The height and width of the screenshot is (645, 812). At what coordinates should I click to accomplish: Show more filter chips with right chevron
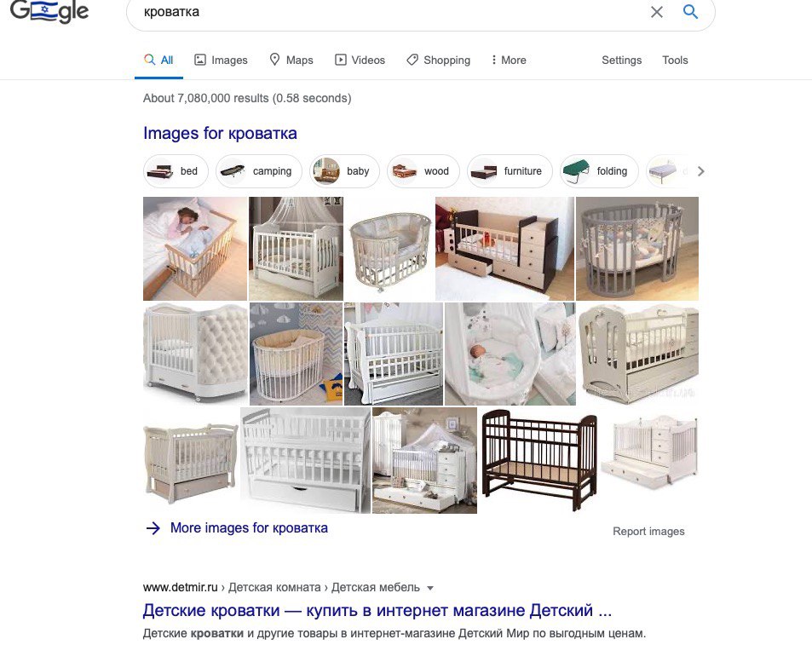pos(700,171)
